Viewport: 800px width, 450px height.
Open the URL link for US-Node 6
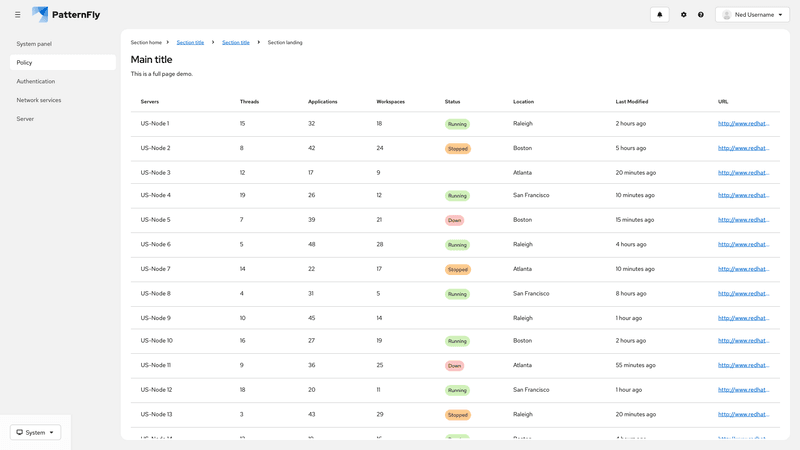click(743, 244)
